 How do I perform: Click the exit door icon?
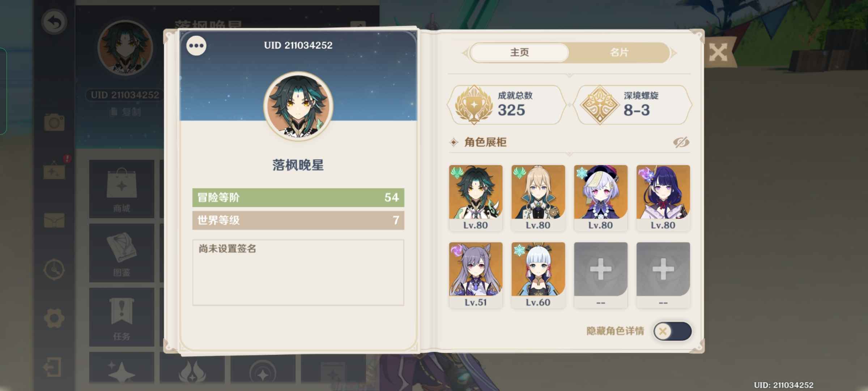(x=53, y=367)
